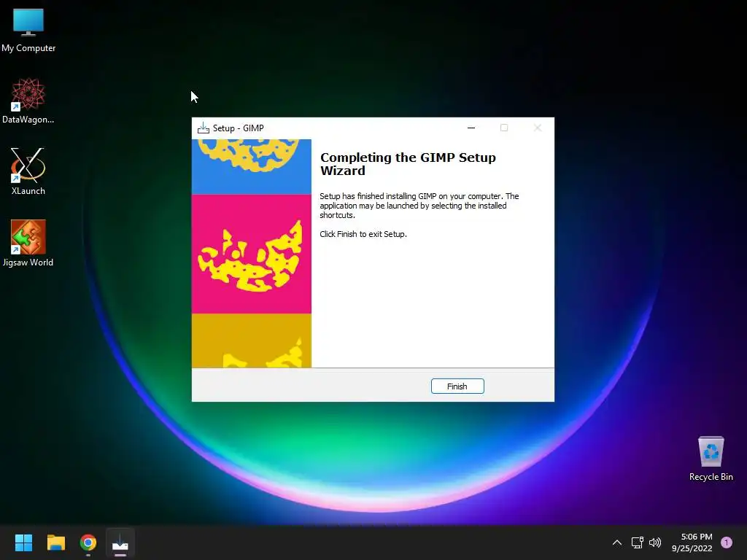Select the XLaunch desktop shortcut

click(28, 171)
